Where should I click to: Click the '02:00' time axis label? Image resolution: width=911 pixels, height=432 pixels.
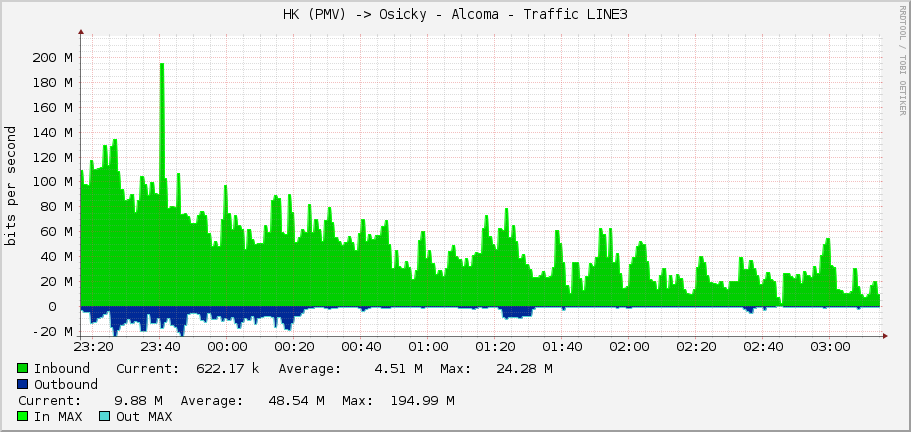(x=629, y=347)
